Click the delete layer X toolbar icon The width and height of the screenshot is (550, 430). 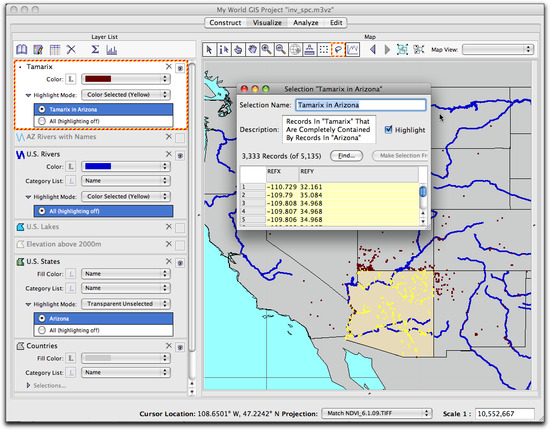(71, 49)
